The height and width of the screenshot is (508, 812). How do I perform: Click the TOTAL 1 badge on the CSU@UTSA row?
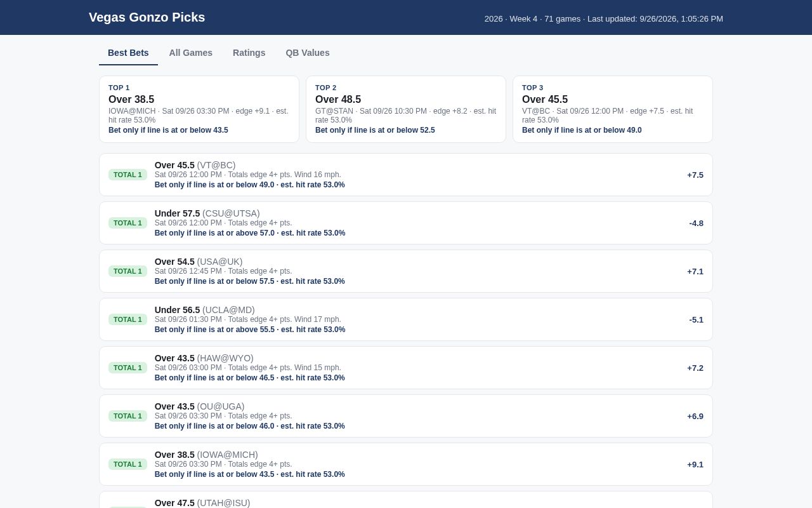click(x=128, y=223)
